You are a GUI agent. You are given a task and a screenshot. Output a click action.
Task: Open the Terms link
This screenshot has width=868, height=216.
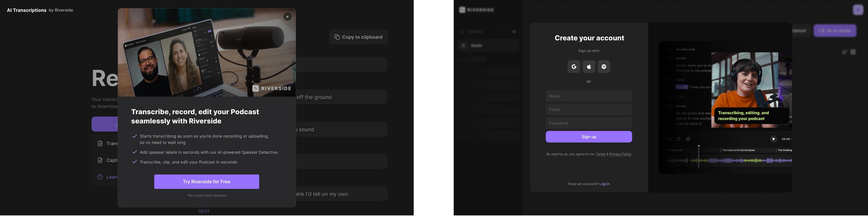coord(600,154)
